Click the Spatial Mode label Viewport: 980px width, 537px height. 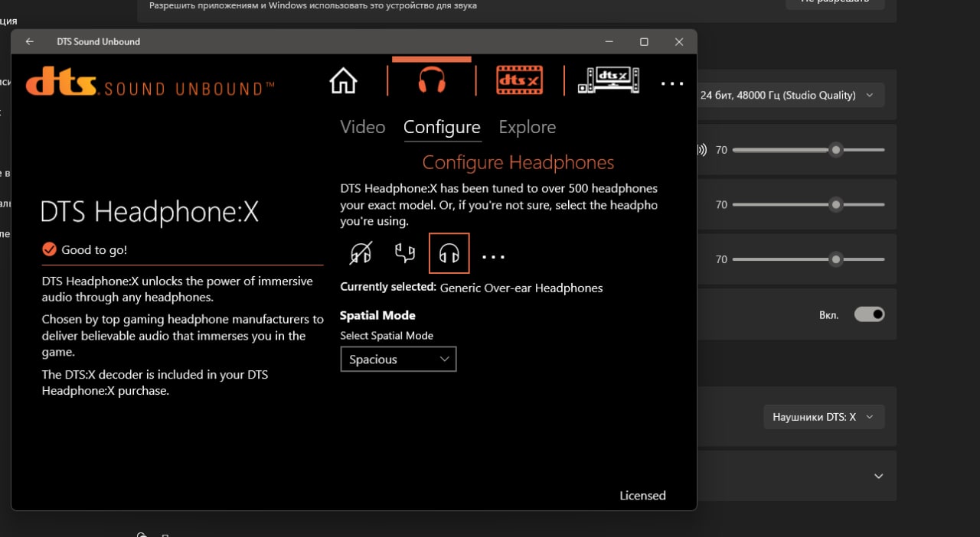click(378, 315)
